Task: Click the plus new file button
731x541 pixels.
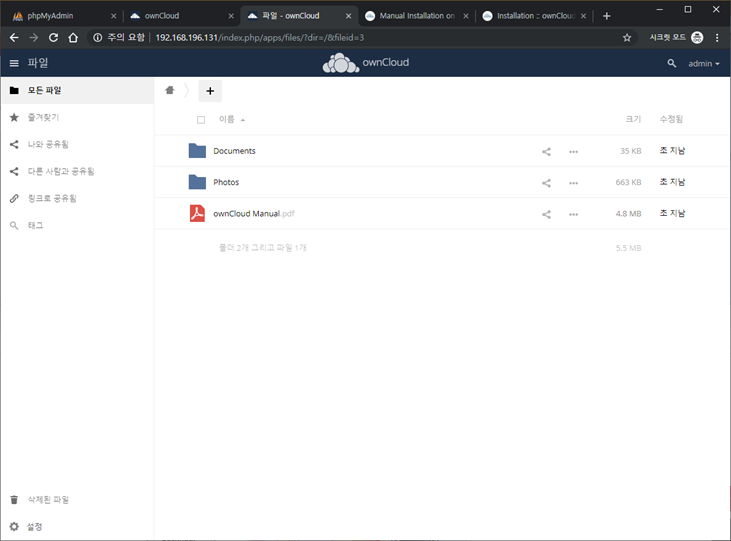Action: click(210, 91)
